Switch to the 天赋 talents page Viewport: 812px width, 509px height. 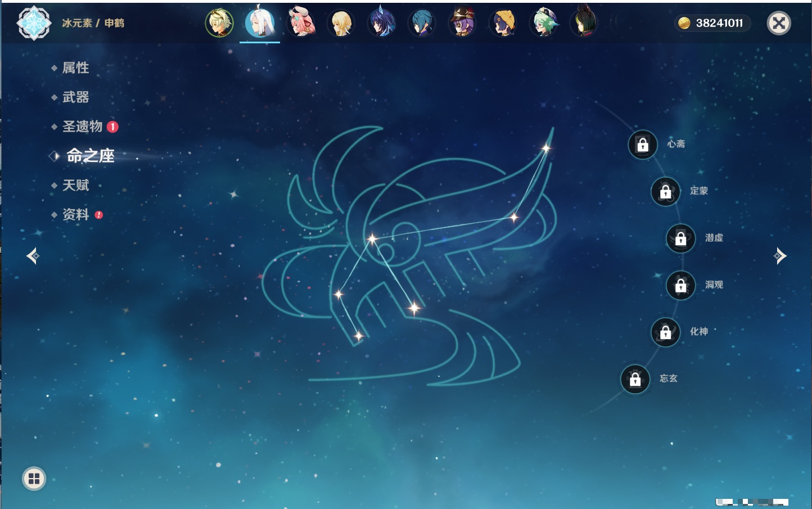(x=75, y=185)
